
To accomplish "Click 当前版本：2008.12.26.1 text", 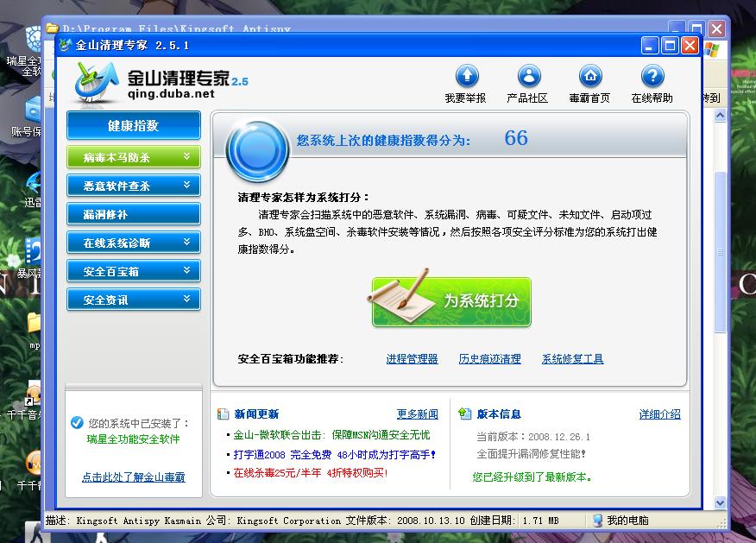I will click(533, 437).
